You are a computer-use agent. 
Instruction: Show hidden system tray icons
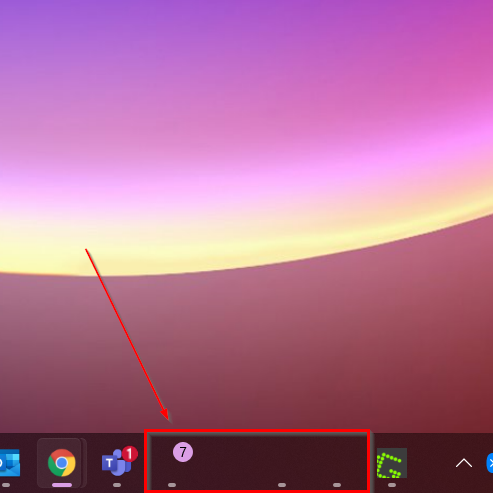(x=464, y=463)
